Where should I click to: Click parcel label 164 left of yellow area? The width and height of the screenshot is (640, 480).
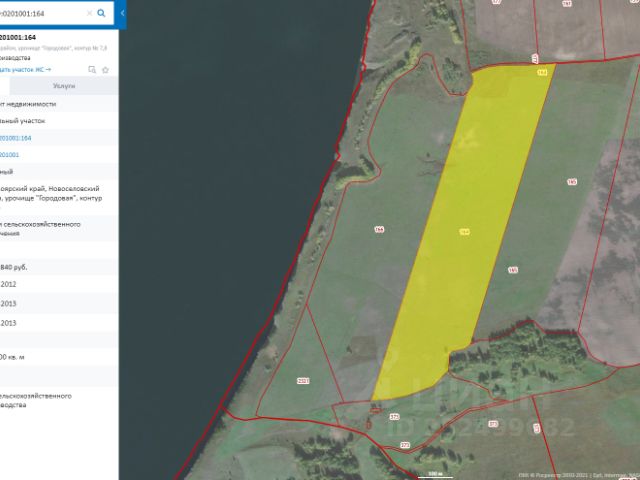(x=379, y=229)
